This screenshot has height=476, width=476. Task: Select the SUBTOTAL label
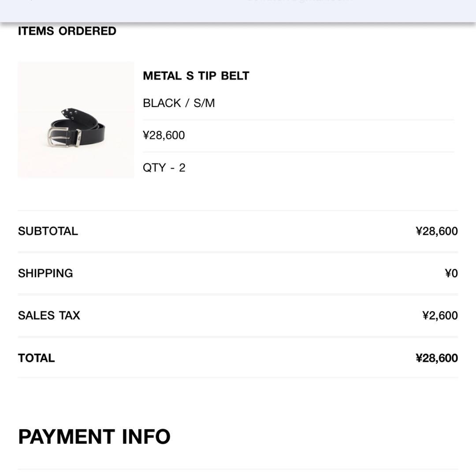pos(48,231)
